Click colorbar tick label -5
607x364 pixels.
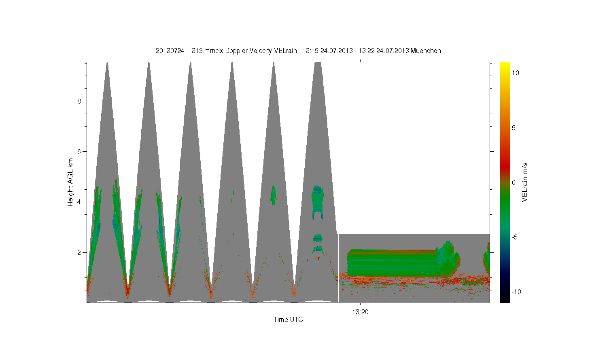tap(514, 237)
